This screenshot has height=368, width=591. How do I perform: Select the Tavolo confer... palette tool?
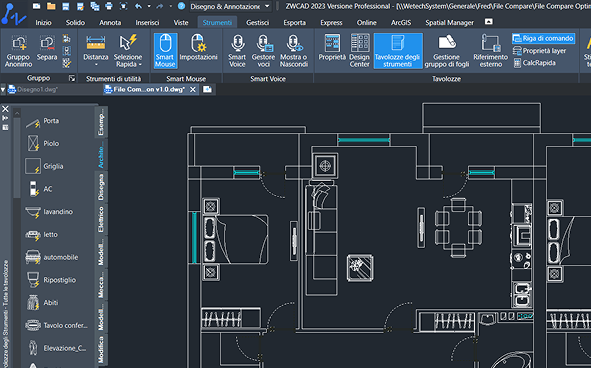[56, 325]
